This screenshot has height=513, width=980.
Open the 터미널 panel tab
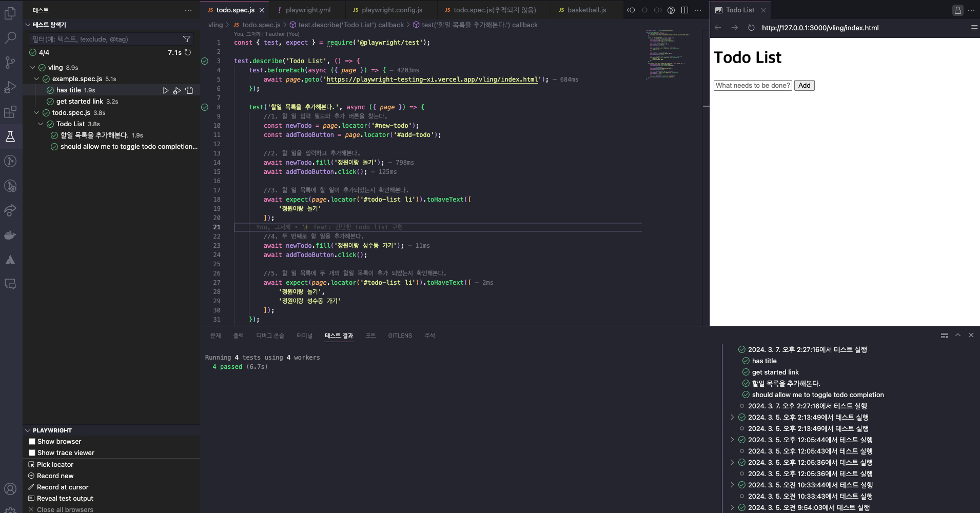pyautogui.click(x=304, y=336)
